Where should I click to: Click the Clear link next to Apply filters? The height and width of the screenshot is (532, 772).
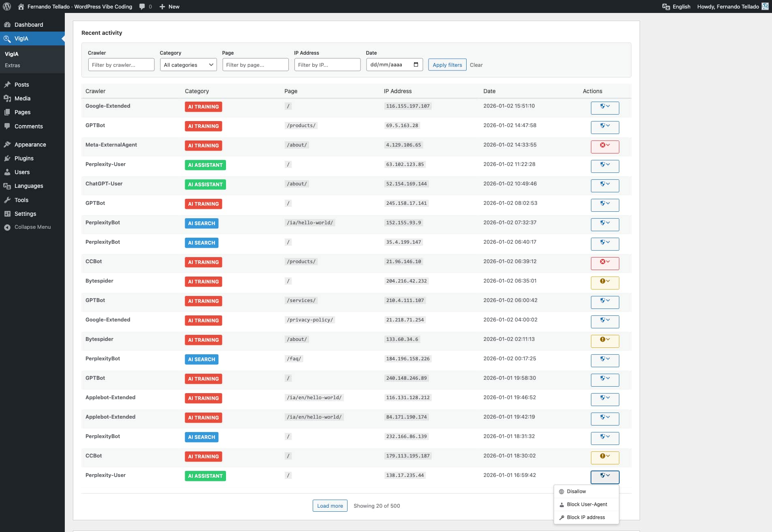pyautogui.click(x=476, y=65)
